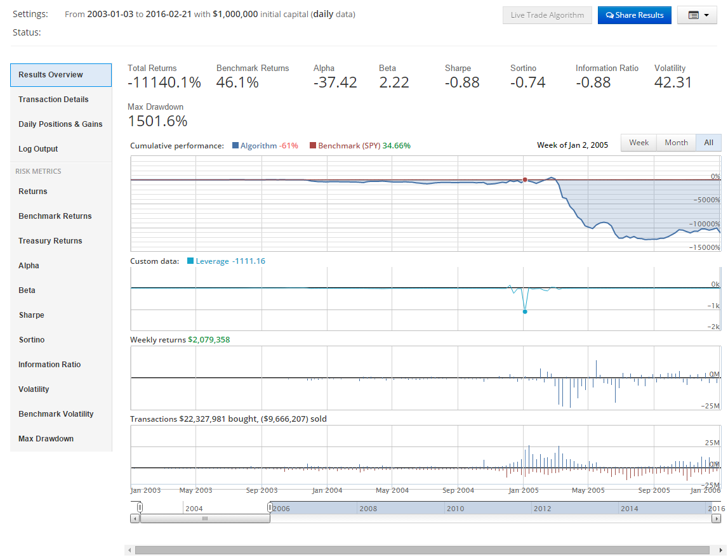Click the Live Trade Algorithm button
Screen dimensions: 728x560
pyautogui.click(x=547, y=15)
